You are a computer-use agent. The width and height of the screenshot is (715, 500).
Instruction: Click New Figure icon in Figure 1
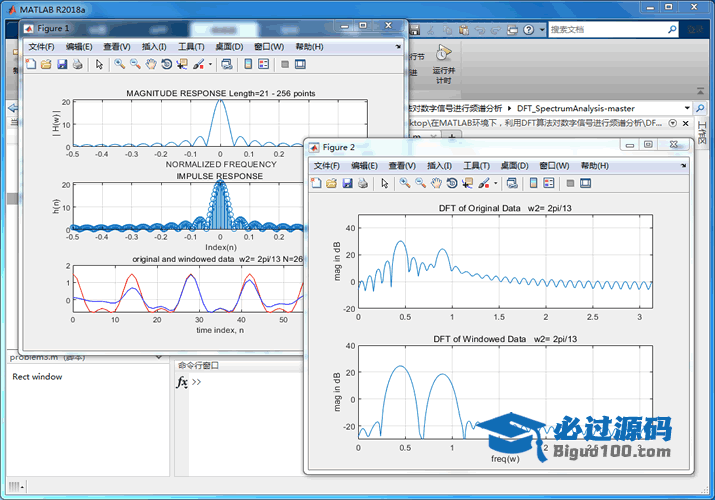point(31,64)
